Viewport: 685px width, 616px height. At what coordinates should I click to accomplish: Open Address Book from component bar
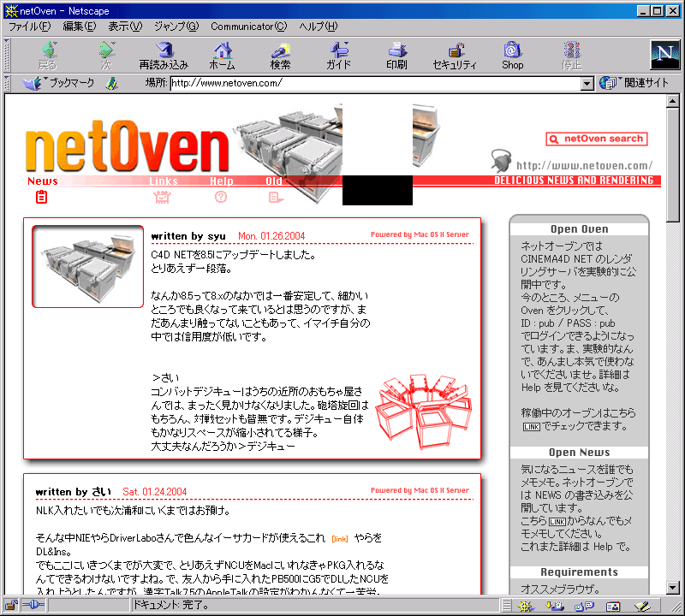coord(613,606)
